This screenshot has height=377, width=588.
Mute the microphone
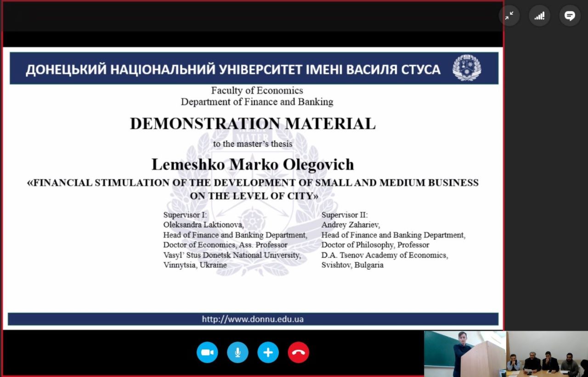237,353
